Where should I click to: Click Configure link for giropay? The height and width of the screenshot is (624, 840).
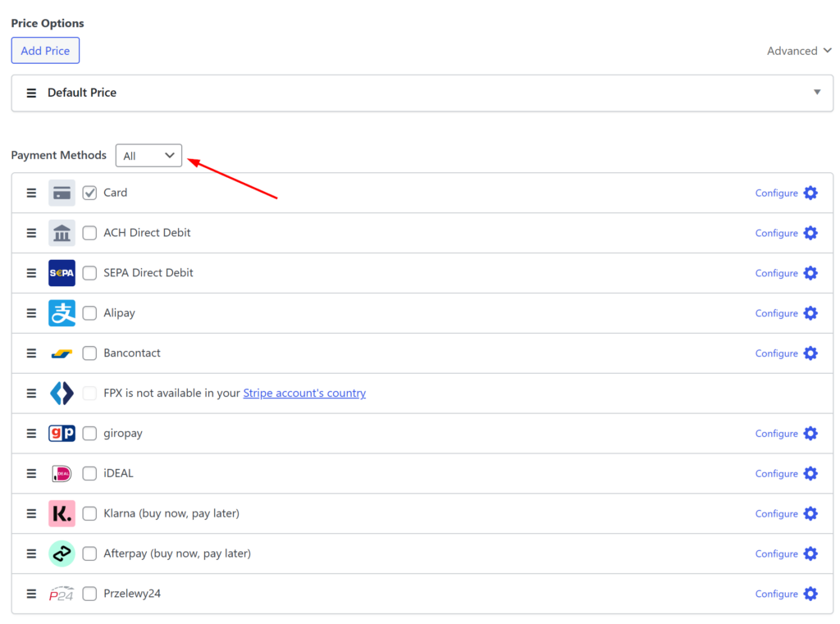(776, 433)
